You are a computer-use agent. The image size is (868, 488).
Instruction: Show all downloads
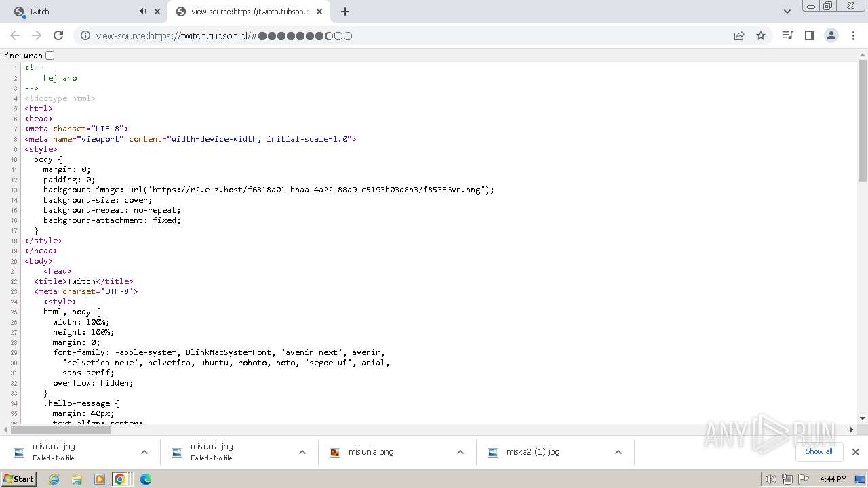coord(818,451)
